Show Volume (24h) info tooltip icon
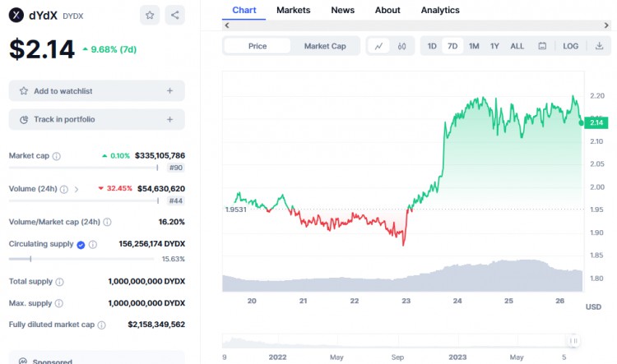 (63, 190)
